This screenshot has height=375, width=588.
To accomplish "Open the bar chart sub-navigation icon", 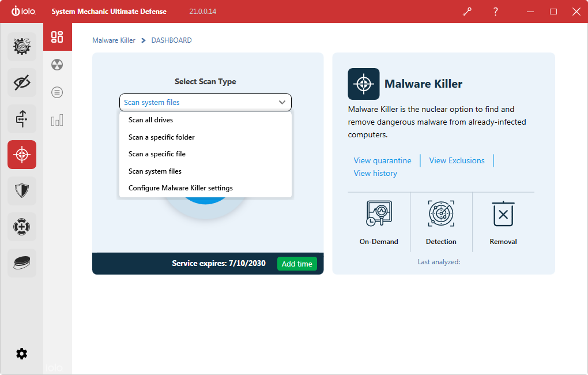I will tap(57, 120).
